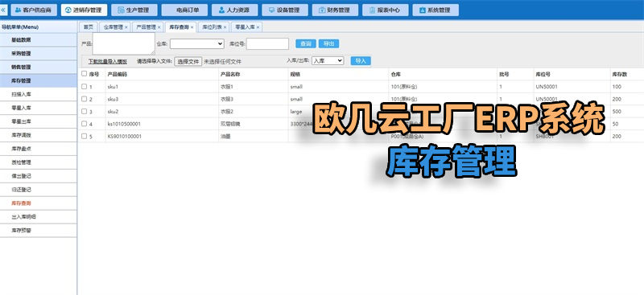This screenshot has width=644, height=295.
Task: Open the 财务管理 module
Action: click(335, 10)
